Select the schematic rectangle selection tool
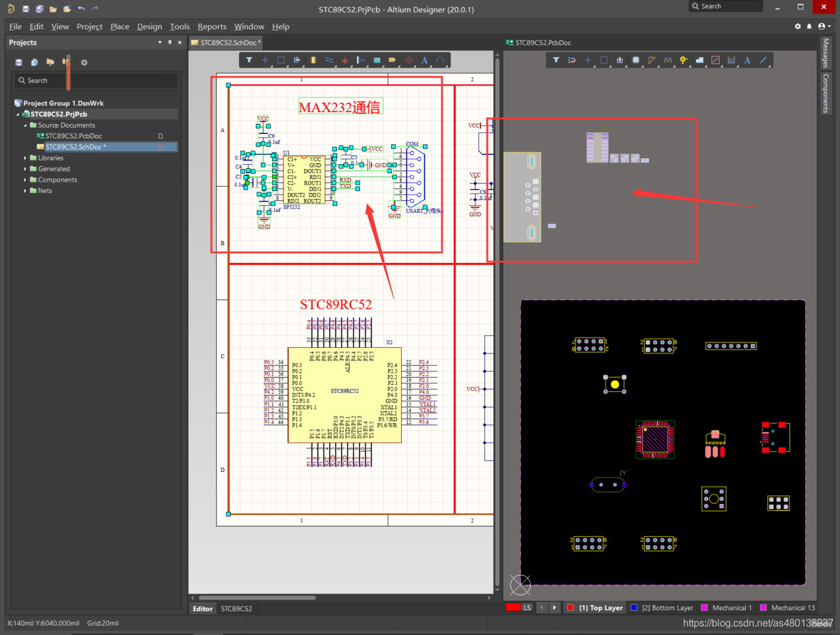840x635 pixels. 281,60
